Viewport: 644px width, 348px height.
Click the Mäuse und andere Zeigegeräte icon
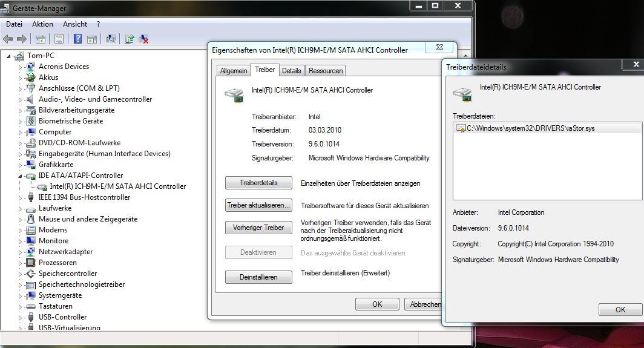pyautogui.click(x=30, y=219)
